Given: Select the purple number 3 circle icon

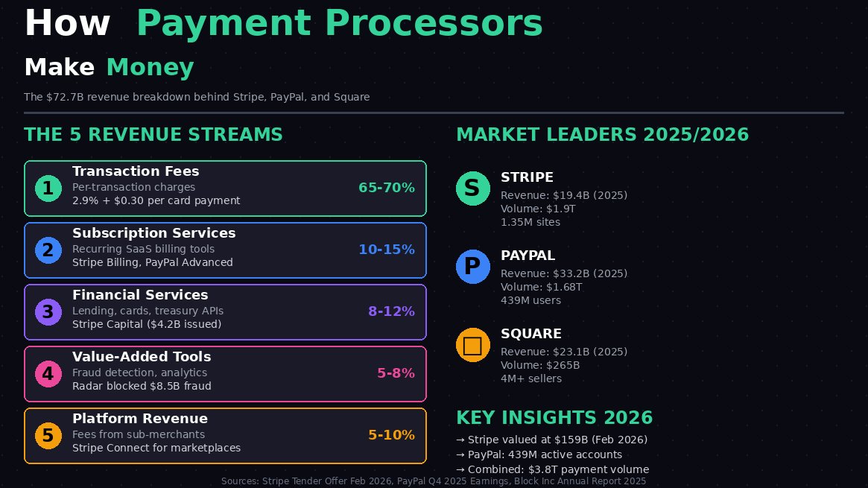Looking at the screenshot, I should [x=48, y=312].
